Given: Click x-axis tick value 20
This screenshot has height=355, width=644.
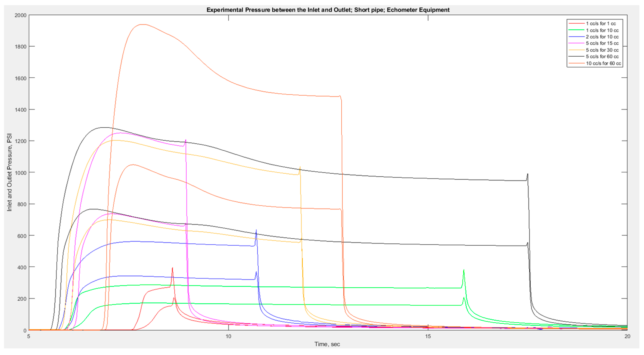Looking at the screenshot, I should click(627, 336).
